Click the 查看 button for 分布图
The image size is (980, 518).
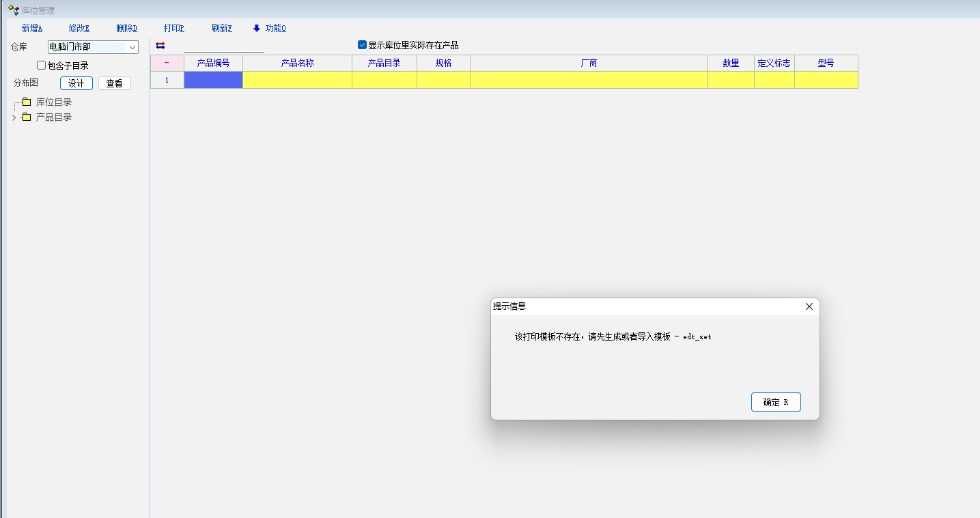114,83
